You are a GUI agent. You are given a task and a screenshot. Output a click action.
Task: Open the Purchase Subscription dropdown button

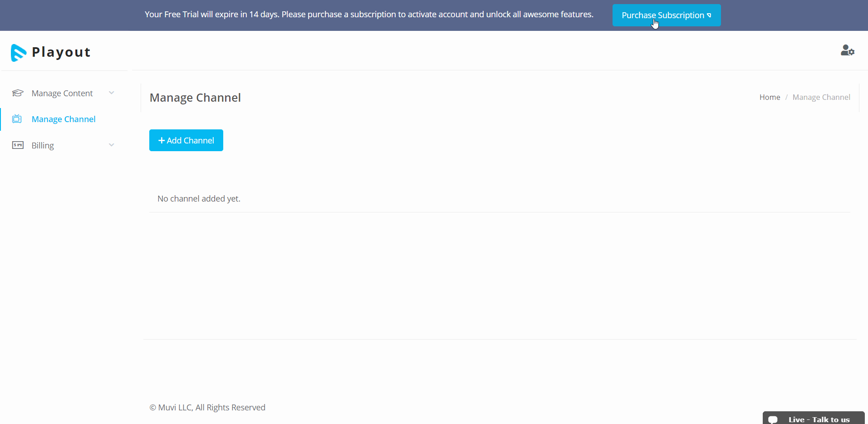click(667, 15)
